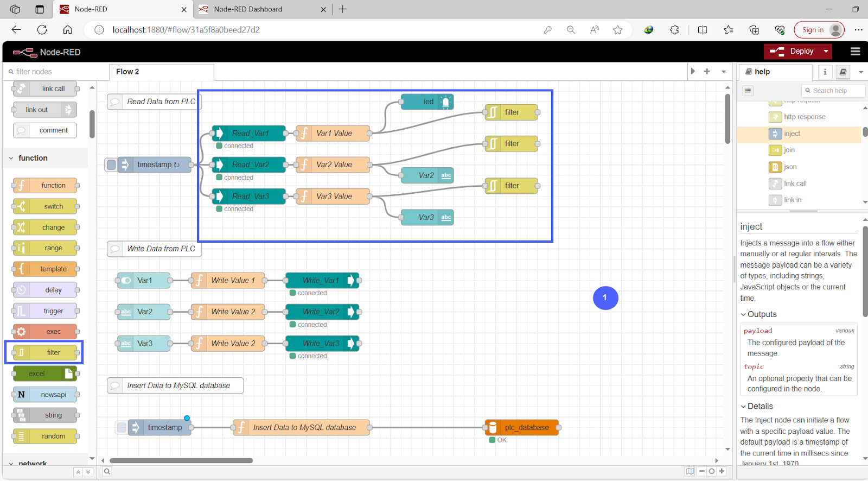Open the help book sidebar icon

(x=843, y=72)
